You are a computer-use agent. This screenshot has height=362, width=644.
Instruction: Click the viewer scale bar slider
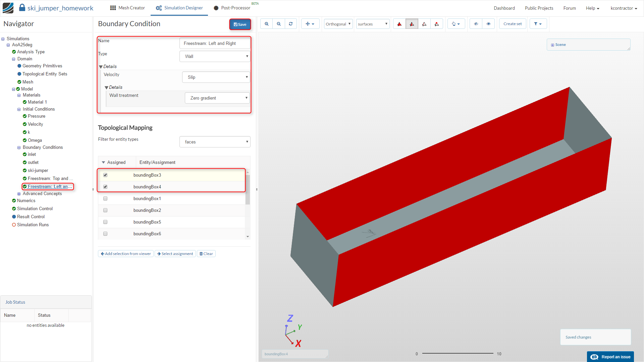[458, 353]
